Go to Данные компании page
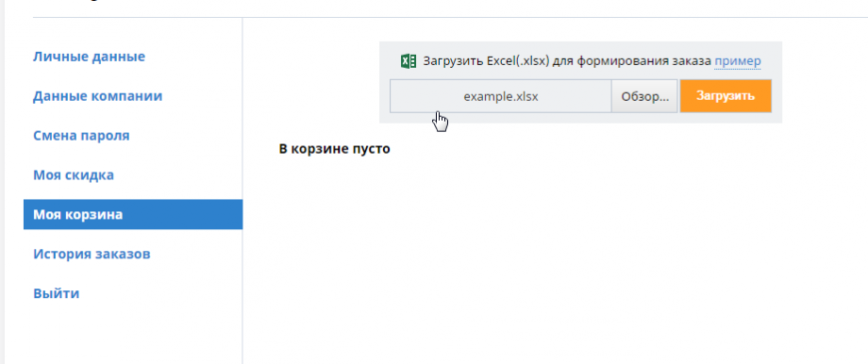 click(98, 96)
